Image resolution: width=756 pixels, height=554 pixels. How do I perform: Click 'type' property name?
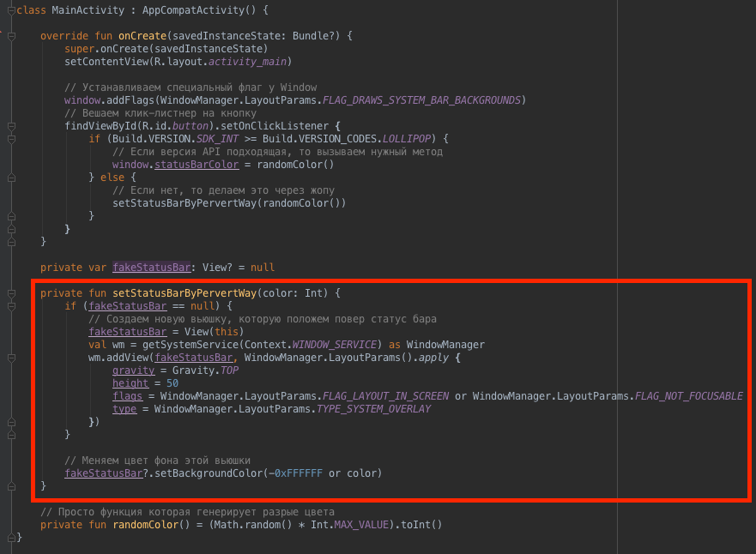tap(124, 409)
